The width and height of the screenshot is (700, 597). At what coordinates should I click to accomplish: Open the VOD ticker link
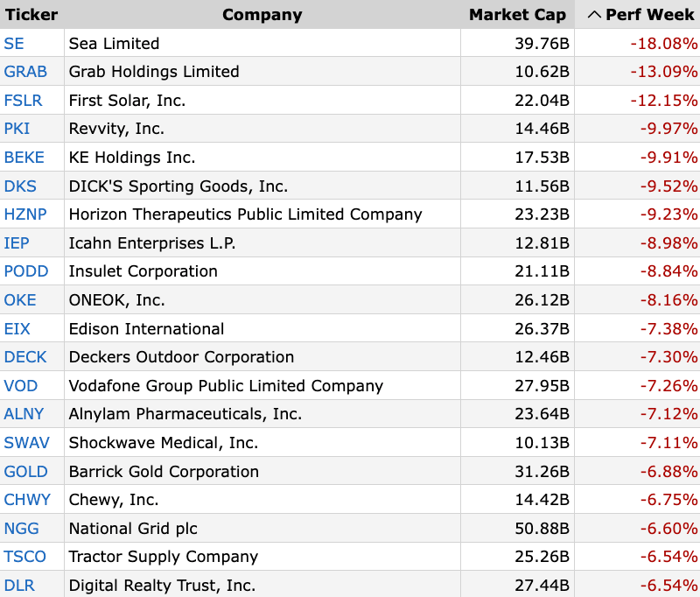[20, 386]
